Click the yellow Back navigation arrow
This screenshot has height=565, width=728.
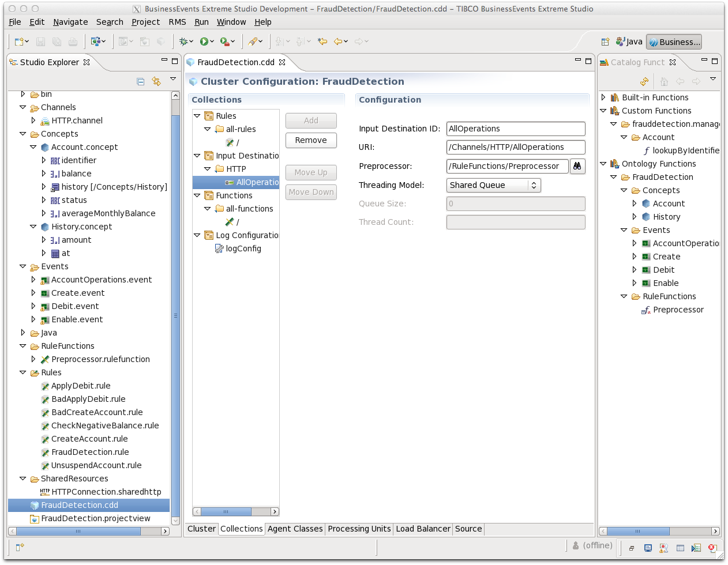pos(338,42)
